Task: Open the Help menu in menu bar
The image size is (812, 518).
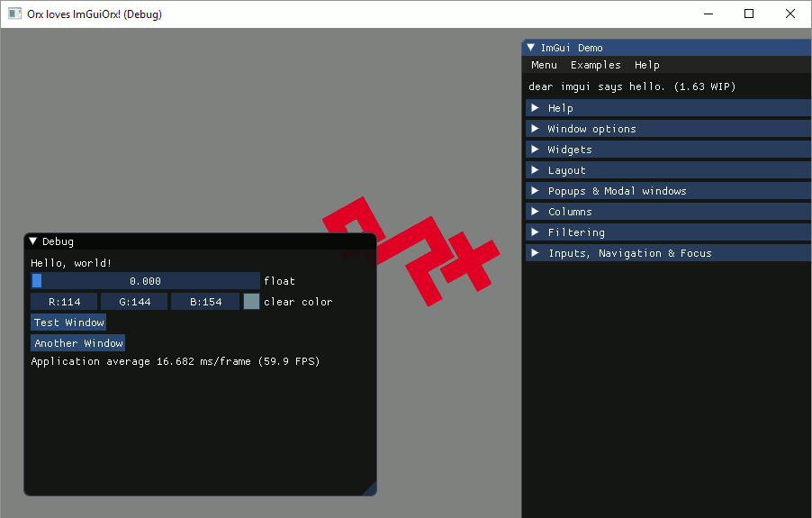Action: click(x=646, y=65)
